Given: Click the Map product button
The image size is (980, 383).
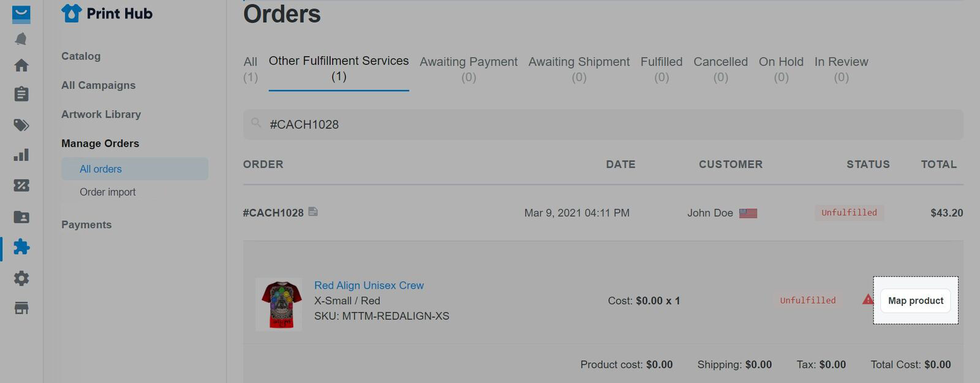Looking at the screenshot, I should (916, 300).
